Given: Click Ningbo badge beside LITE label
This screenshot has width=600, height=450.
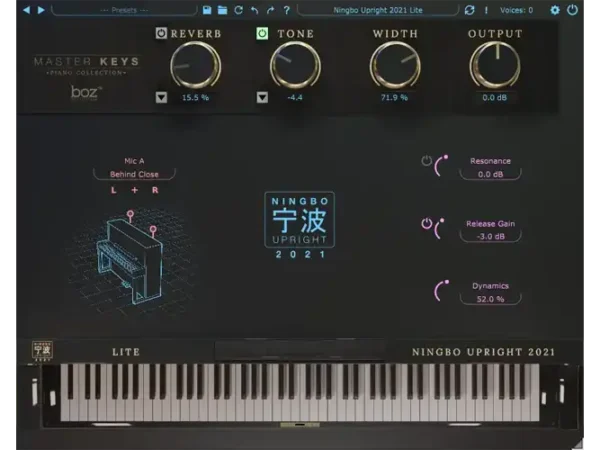Looking at the screenshot, I should [x=42, y=351].
